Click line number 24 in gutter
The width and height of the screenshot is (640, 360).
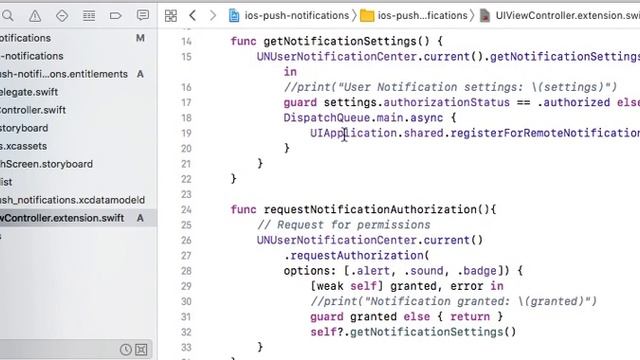click(x=186, y=210)
